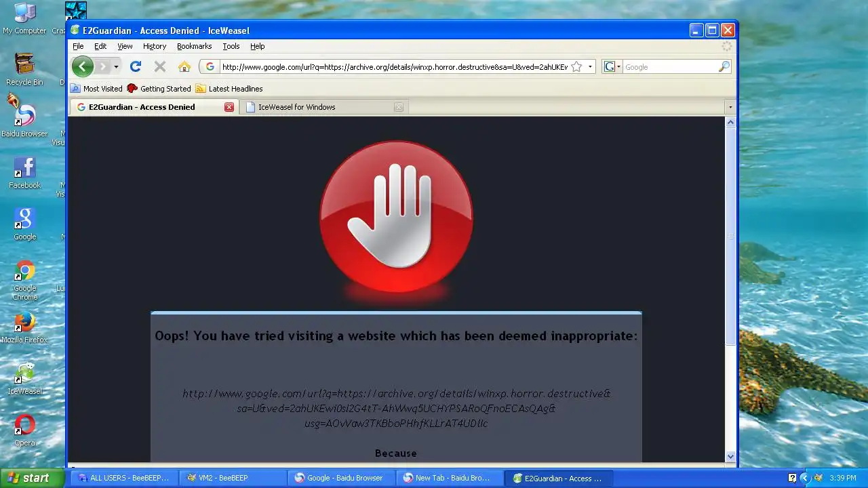Click the page scrollbar down arrow

click(730, 456)
